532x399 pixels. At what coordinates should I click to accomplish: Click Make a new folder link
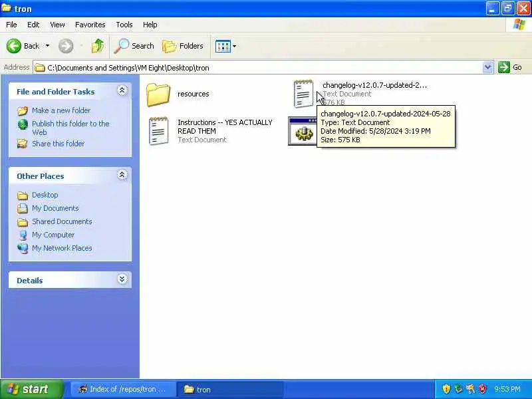(x=61, y=110)
